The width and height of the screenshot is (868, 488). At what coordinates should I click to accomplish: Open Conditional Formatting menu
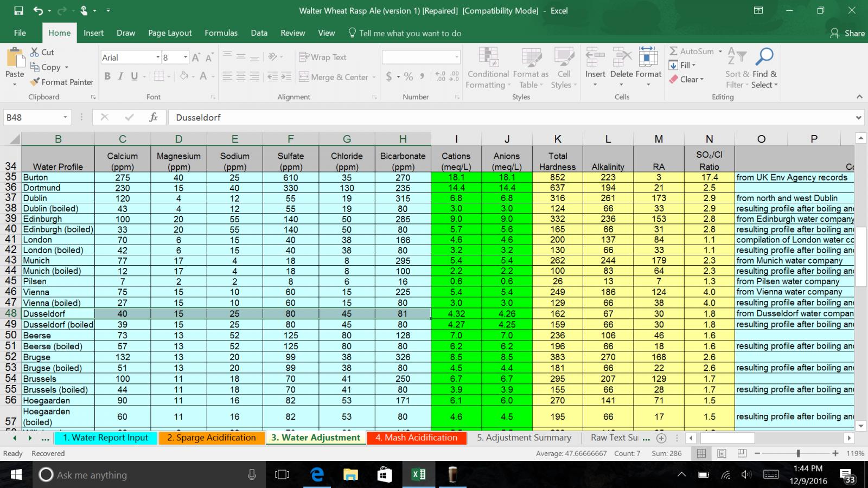488,68
